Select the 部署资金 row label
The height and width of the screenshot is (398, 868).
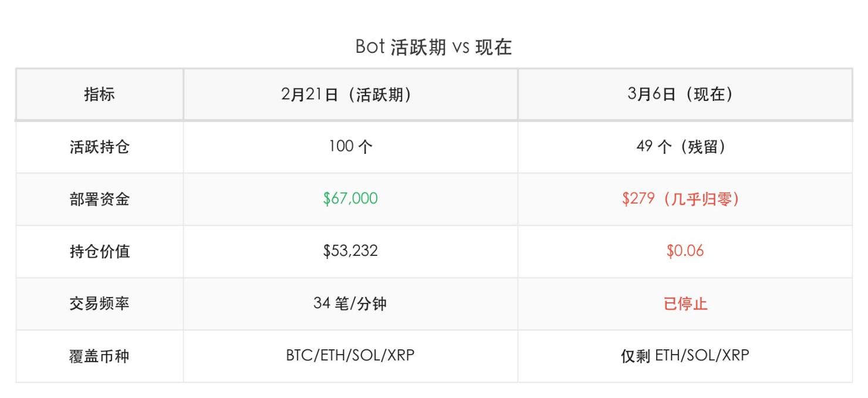click(x=99, y=199)
